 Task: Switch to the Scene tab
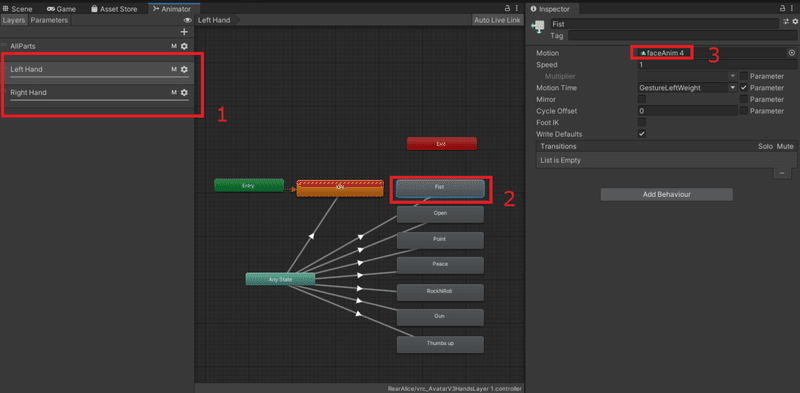tap(18, 9)
